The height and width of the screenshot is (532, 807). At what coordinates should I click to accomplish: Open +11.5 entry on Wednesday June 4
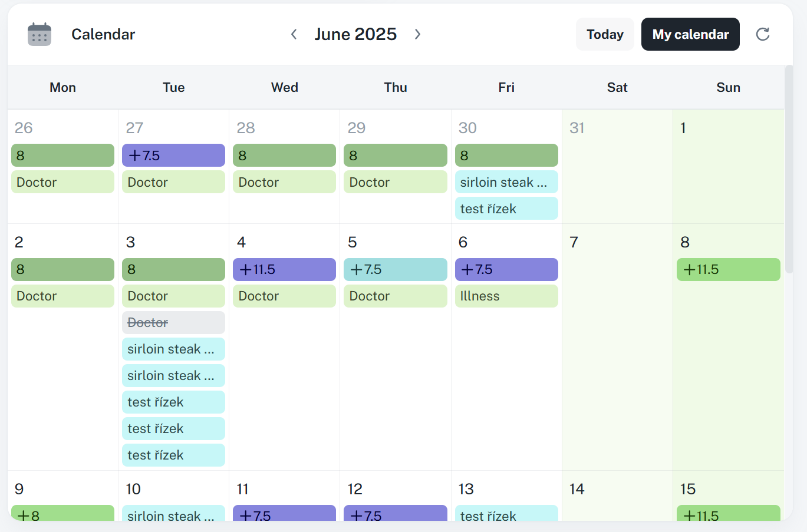(x=284, y=270)
